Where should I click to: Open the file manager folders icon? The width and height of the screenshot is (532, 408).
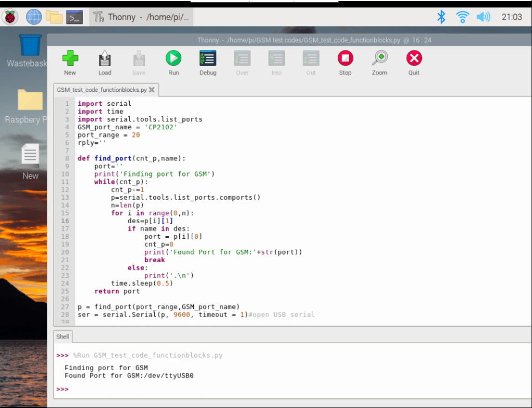54,17
